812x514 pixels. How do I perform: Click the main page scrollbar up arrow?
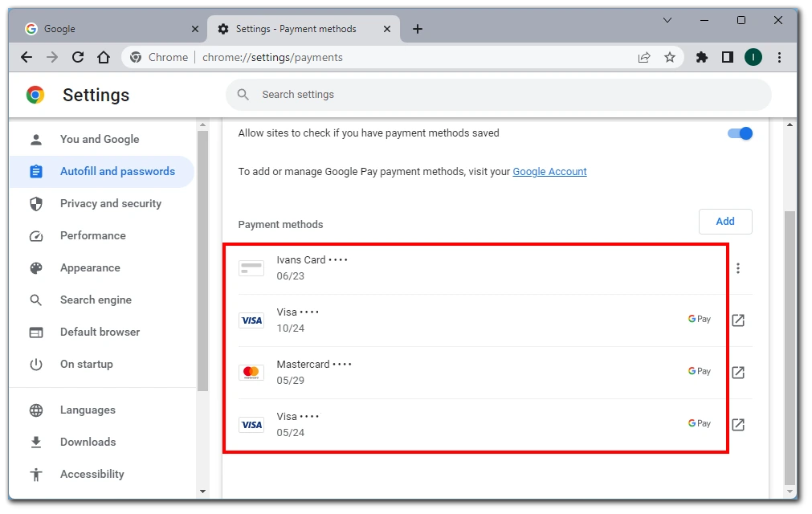pos(790,124)
